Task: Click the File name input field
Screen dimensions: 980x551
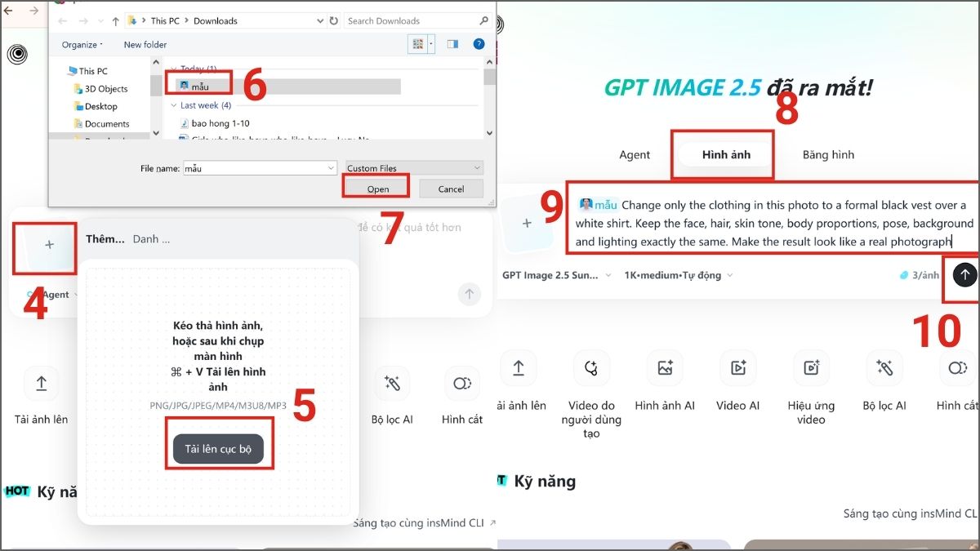Action: 253,168
